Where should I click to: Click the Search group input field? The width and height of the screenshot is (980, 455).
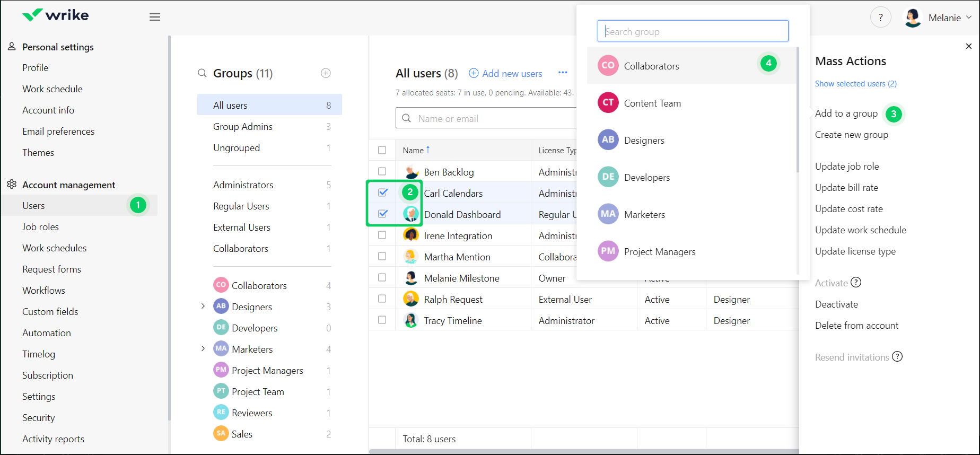coord(693,31)
